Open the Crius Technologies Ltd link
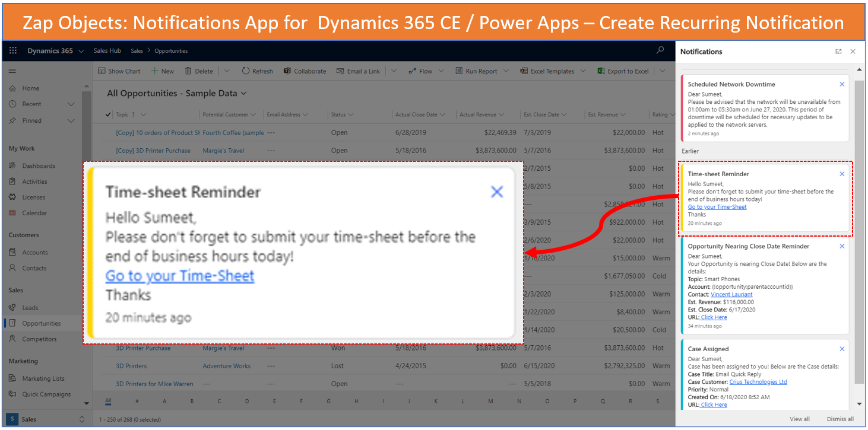The height and width of the screenshot is (430, 868). pos(758,382)
